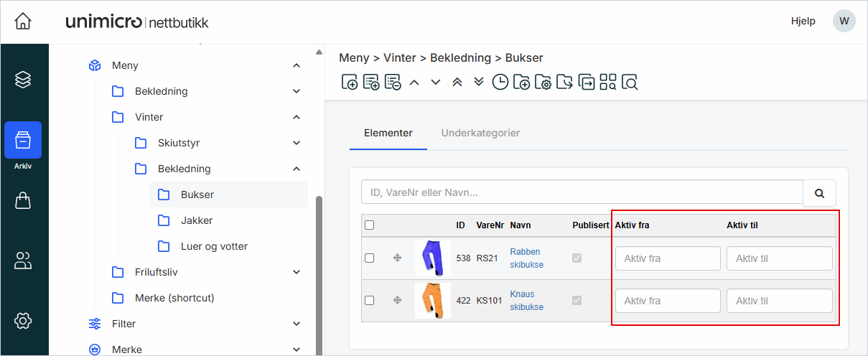The image size is (868, 356).
Task: Expand the Friluftsliv tree folder
Action: click(297, 272)
